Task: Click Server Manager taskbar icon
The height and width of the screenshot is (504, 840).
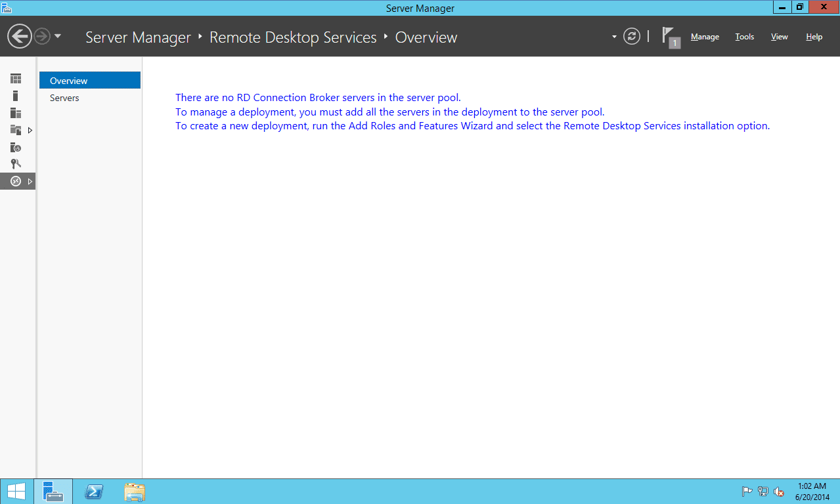Action: tap(53, 492)
